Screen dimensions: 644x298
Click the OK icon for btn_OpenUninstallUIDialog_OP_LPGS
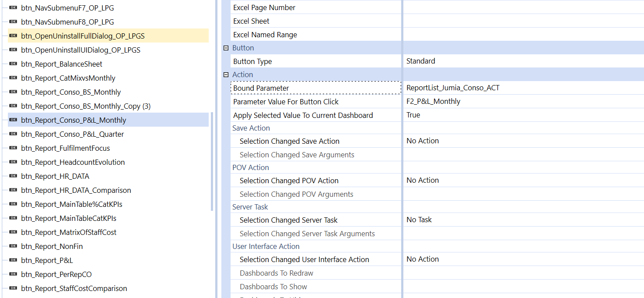click(12, 50)
